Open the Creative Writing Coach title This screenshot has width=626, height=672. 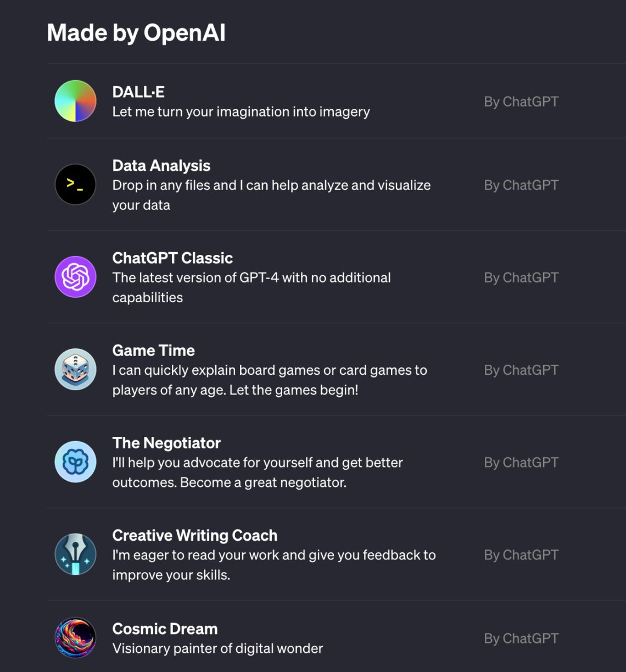pos(195,535)
